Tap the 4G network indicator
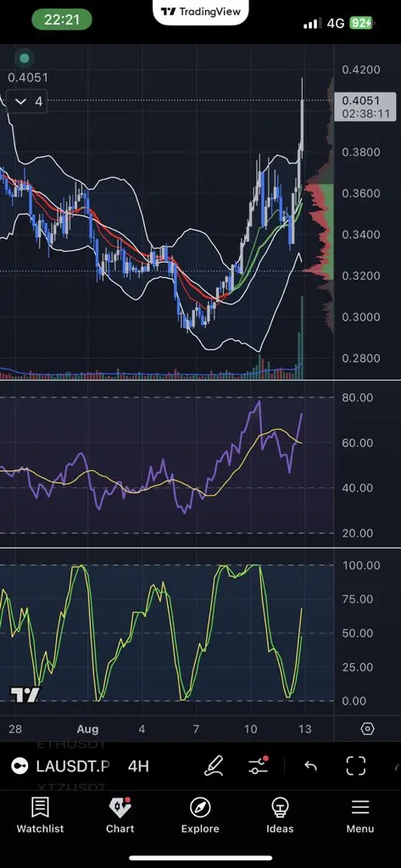 tap(336, 23)
